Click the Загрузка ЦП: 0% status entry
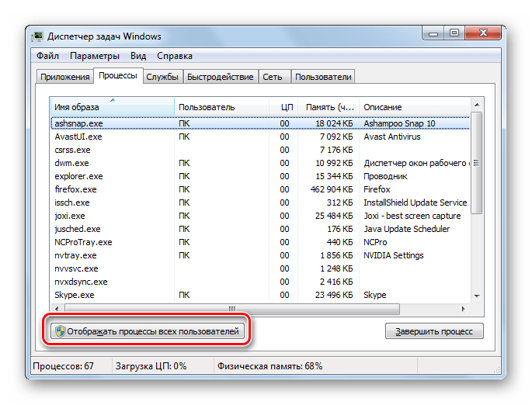This screenshot has width=532, height=405. point(151,366)
